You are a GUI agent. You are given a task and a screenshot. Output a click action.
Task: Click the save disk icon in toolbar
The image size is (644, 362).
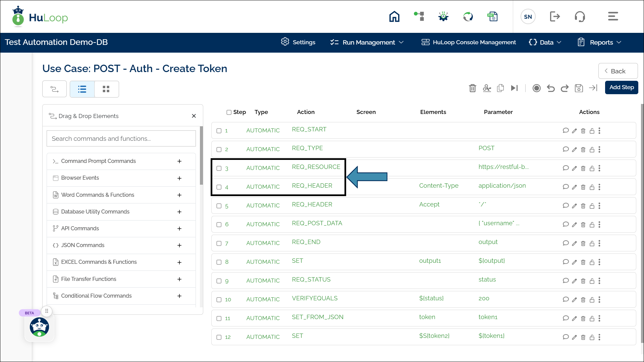pos(579,88)
